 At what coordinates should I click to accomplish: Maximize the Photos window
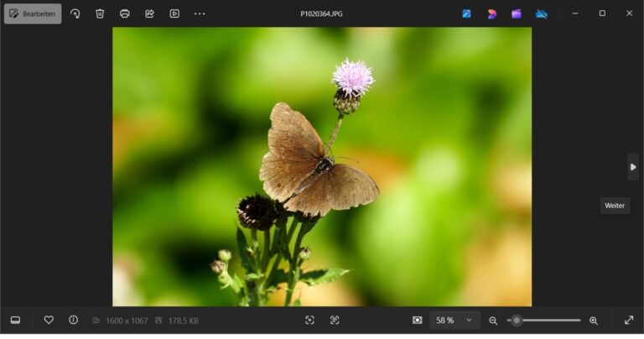(602, 13)
